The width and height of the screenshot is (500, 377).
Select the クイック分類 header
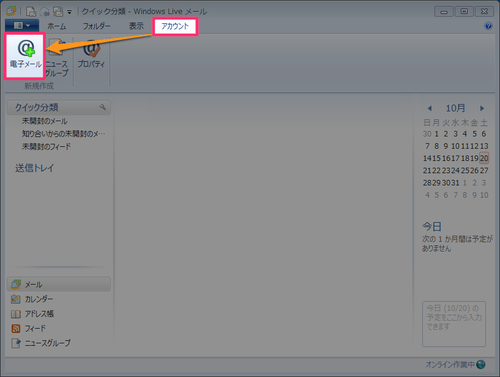point(59,107)
